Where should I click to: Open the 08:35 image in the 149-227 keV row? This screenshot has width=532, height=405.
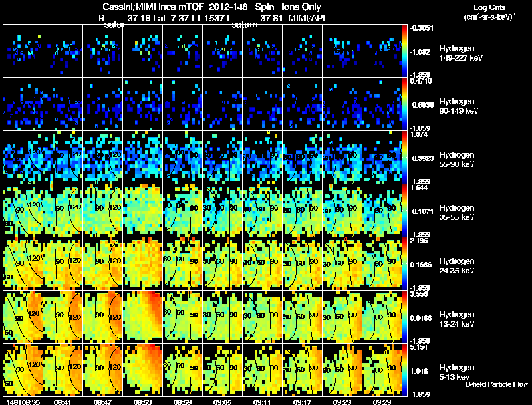(x=23, y=51)
